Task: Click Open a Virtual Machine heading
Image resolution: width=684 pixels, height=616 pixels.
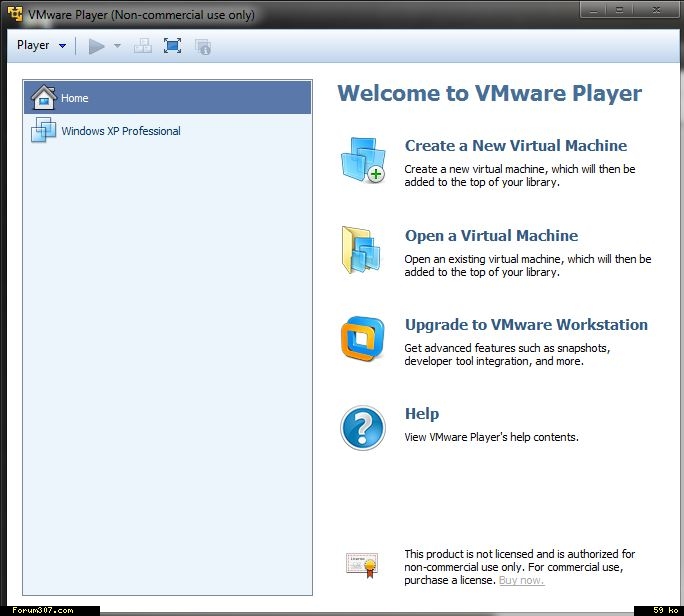Action: click(491, 236)
